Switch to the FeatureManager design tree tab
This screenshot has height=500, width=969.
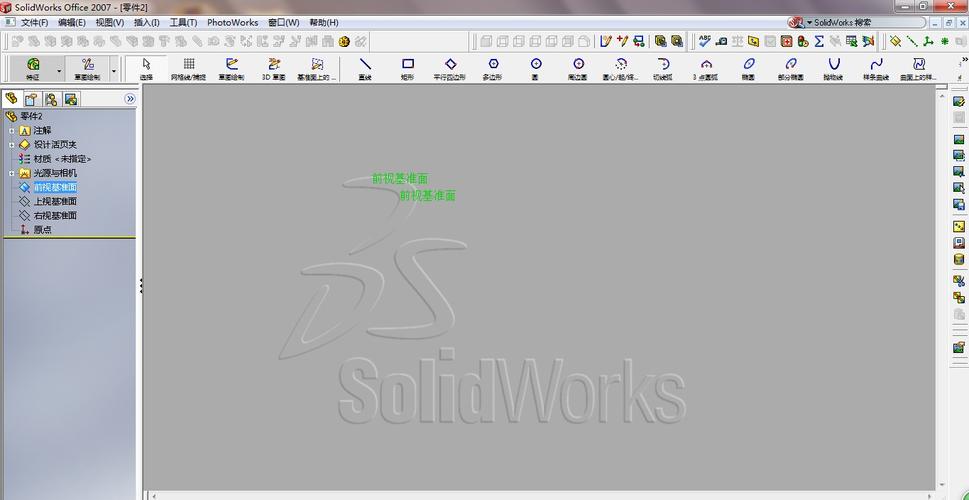pos(11,99)
